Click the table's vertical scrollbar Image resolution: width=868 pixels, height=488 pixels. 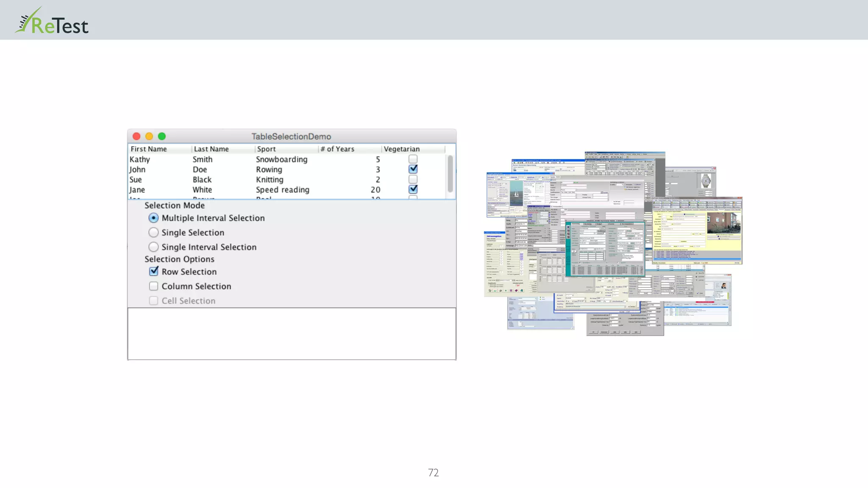[x=450, y=174]
